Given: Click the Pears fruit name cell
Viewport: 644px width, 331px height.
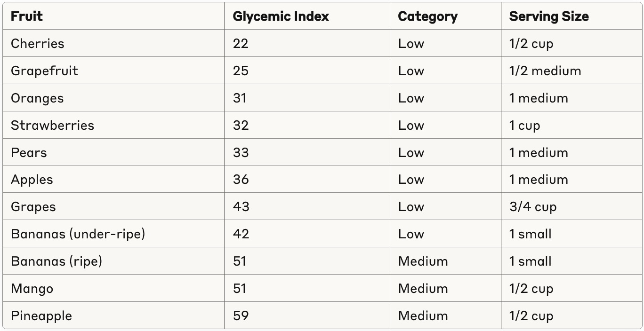Looking at the screenshot, I should [x=29, y=153].
